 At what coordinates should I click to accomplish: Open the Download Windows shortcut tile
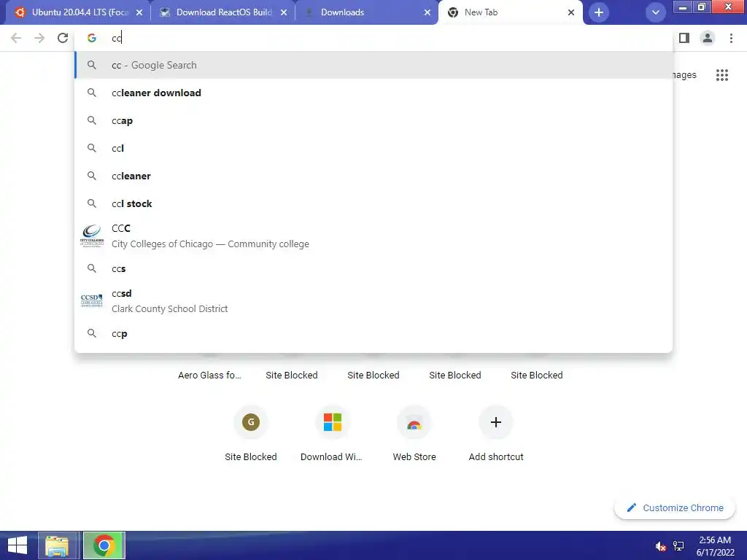[332, 435]
